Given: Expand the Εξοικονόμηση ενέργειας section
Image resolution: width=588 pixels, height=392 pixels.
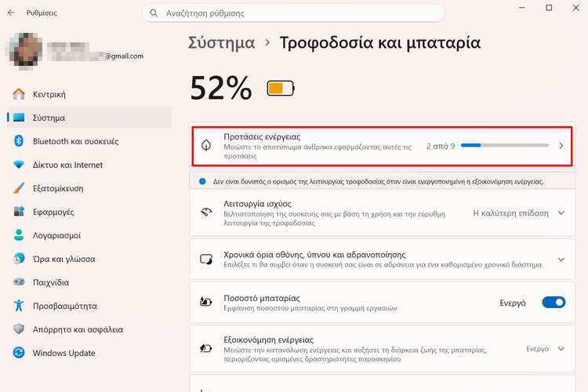Looking at the screenshot, I should (561, 349).
